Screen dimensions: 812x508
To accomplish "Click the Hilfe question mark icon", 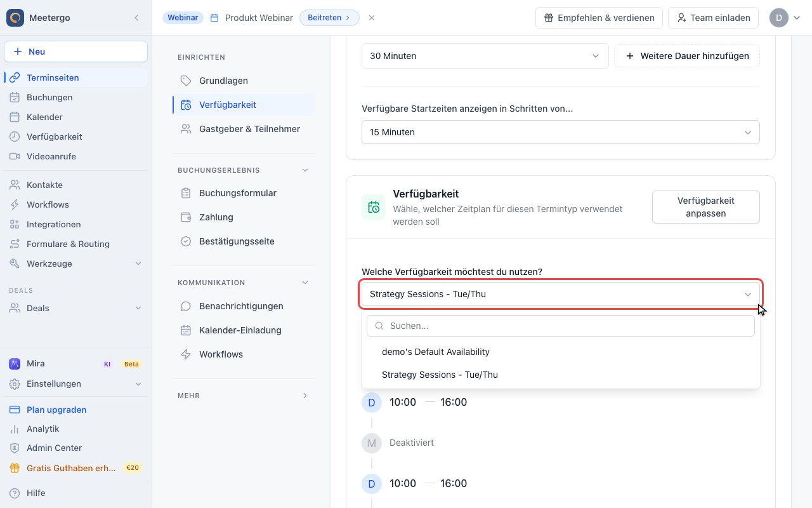I will click(15, 493).
